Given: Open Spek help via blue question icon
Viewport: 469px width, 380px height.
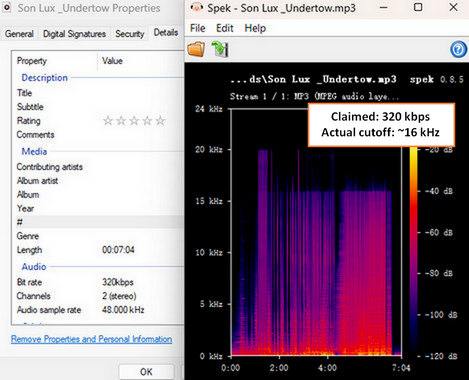Looking at the screenshot, I should point(458,49).
